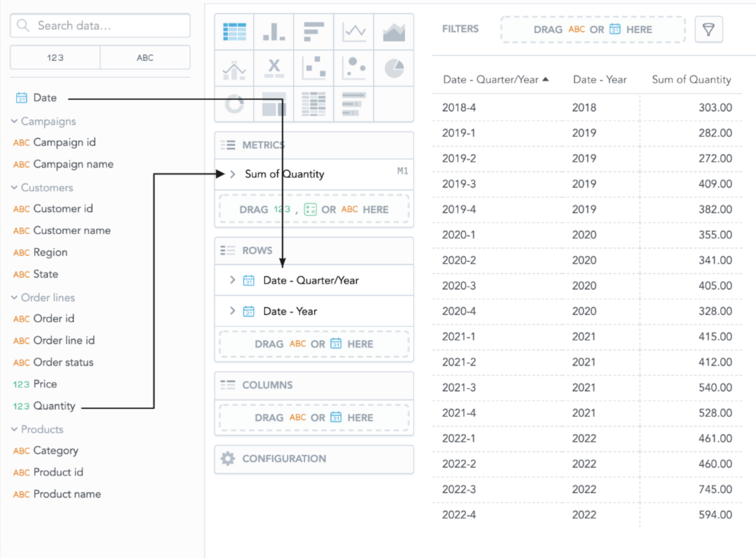Select the bar chart visualization type

coord(274,31)
